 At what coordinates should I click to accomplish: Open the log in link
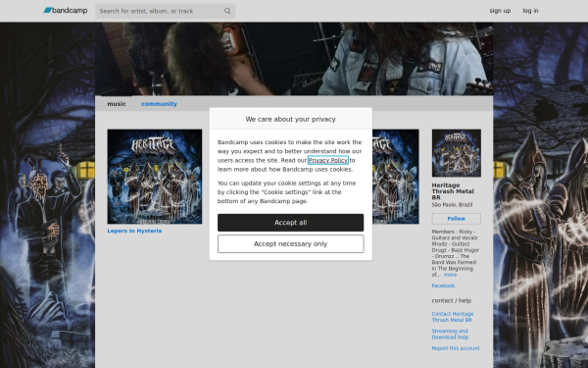(x=530, y=11)
